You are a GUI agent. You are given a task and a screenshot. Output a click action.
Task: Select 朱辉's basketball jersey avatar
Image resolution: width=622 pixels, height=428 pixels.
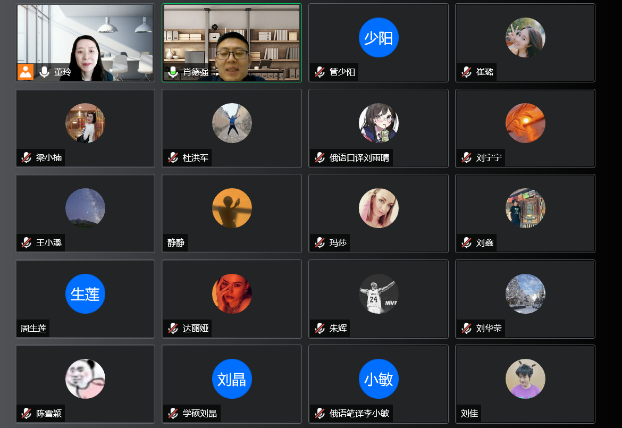click(x=378, y=293)
